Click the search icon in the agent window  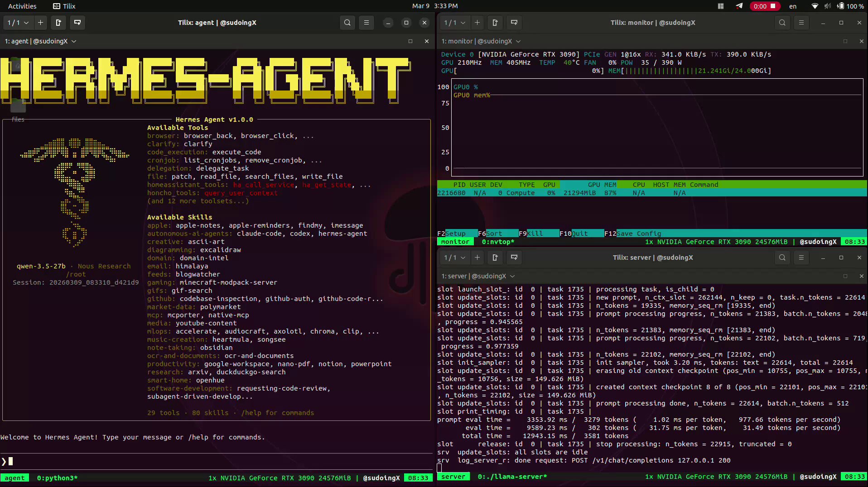(x=347, y=23)
